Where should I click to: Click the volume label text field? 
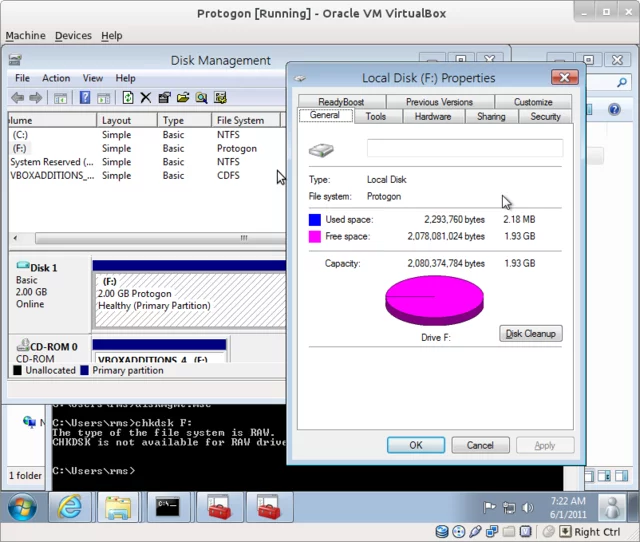click(x=464, y=149)
